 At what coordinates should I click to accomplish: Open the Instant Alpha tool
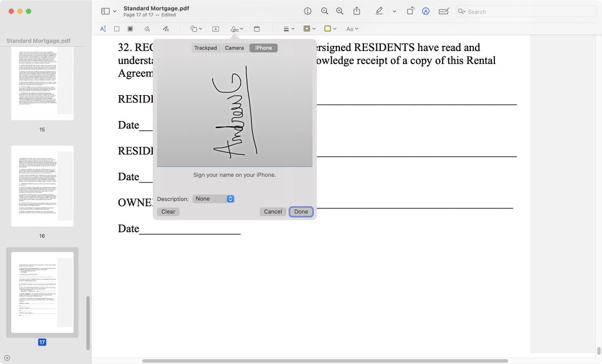tap(130, 28)
